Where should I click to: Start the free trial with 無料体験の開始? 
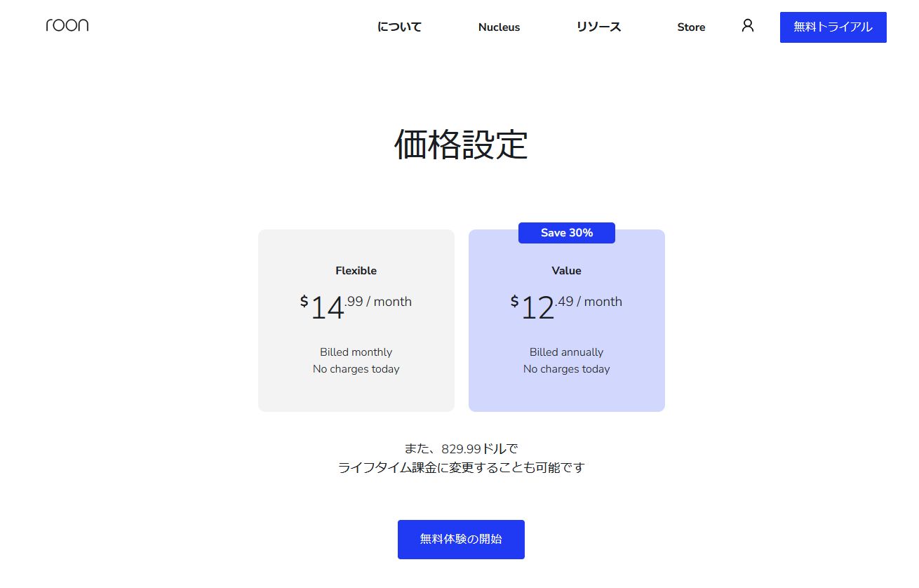tap(461, 540)
